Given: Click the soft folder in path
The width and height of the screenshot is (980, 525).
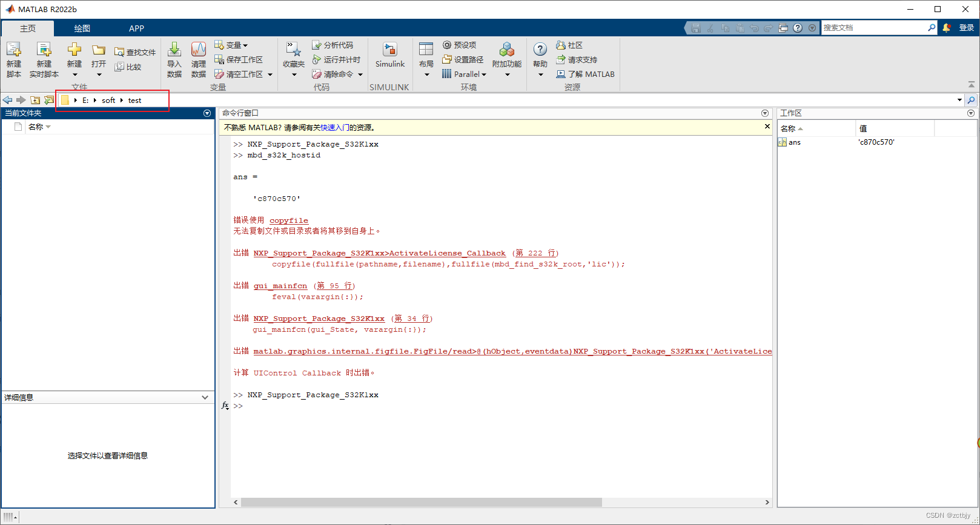Looking at the screenshot, I should point(108,101).
